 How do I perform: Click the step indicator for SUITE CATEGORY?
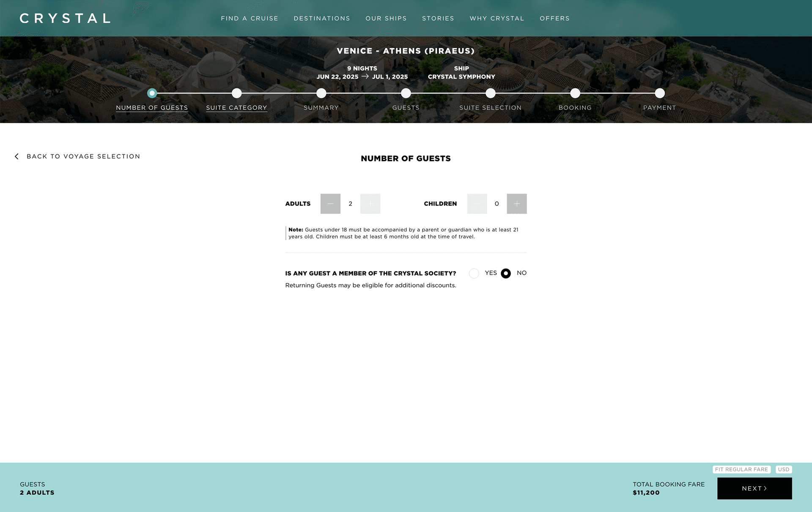click(237, 93)
